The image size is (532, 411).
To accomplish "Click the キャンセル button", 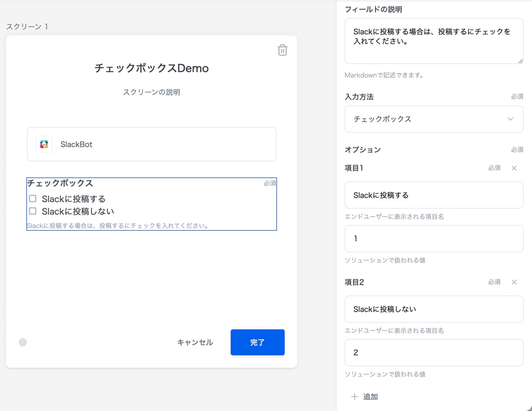I will pyautogui.click(x=195, y=342).
